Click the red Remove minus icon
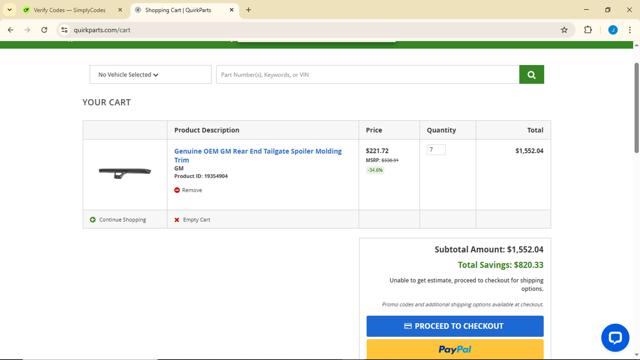The width and height of the screenshot is (640, 360). tap(177, 190)
